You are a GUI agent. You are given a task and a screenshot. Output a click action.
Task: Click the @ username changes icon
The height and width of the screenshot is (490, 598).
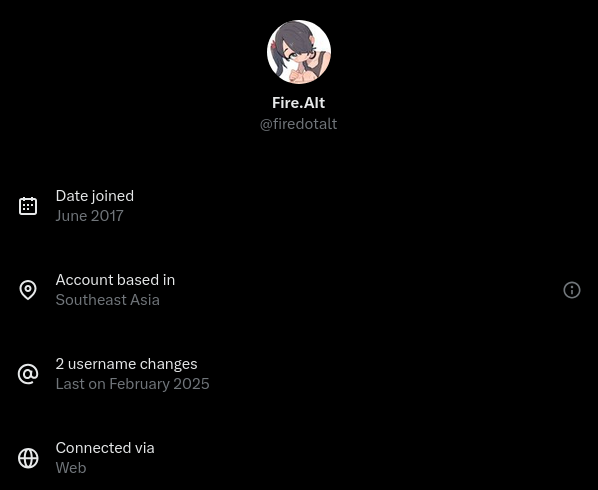28,374
